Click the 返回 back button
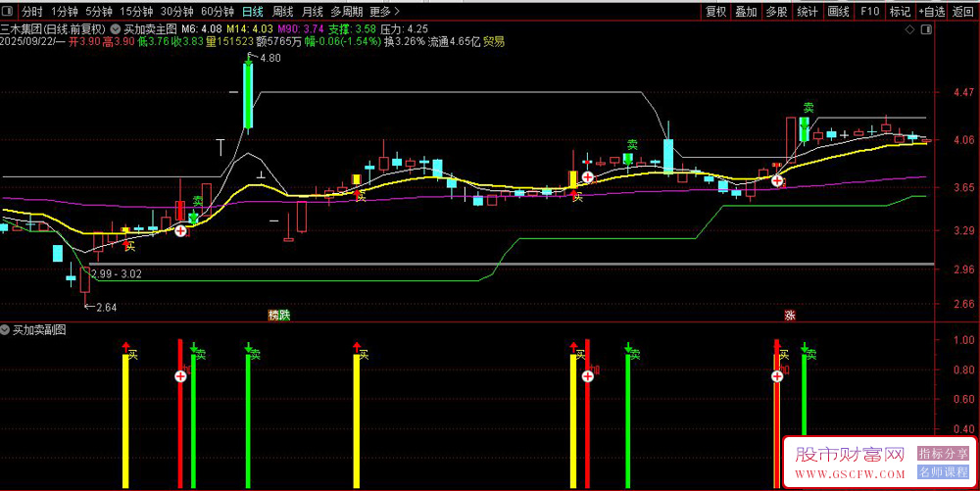 pos(963,11)
